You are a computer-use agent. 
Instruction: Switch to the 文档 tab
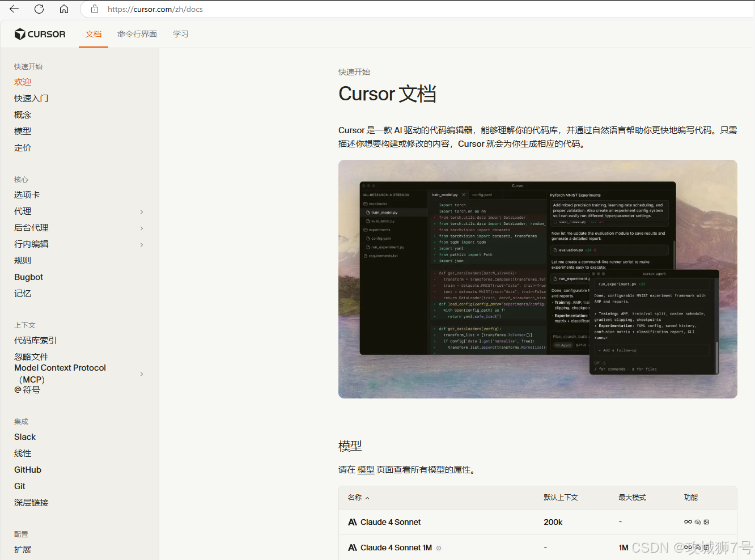point(94,34)
